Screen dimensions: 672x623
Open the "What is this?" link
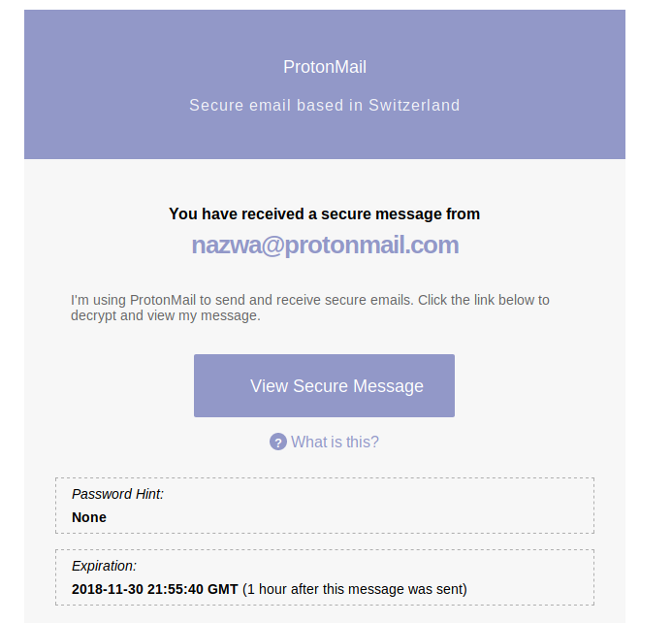[335, 443]
